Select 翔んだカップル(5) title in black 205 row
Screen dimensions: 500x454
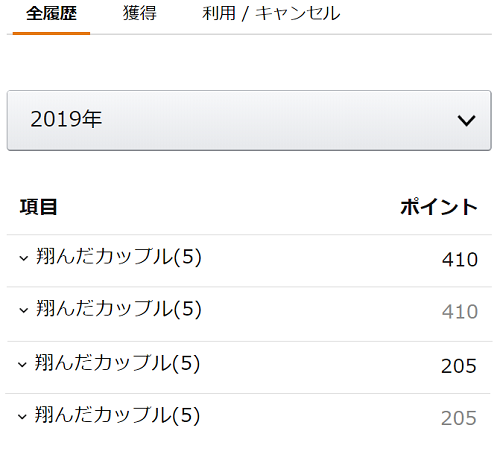(117, 363)
